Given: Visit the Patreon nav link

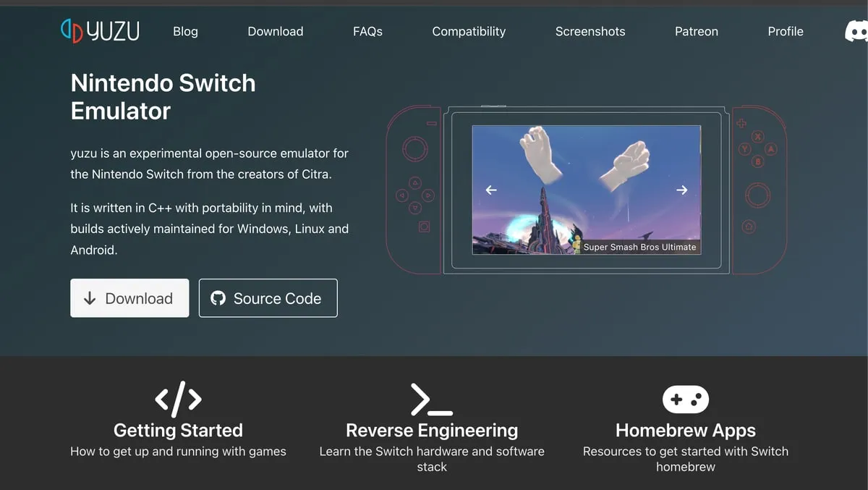Looking at the screenshot, I should click(x=697, y=31).
